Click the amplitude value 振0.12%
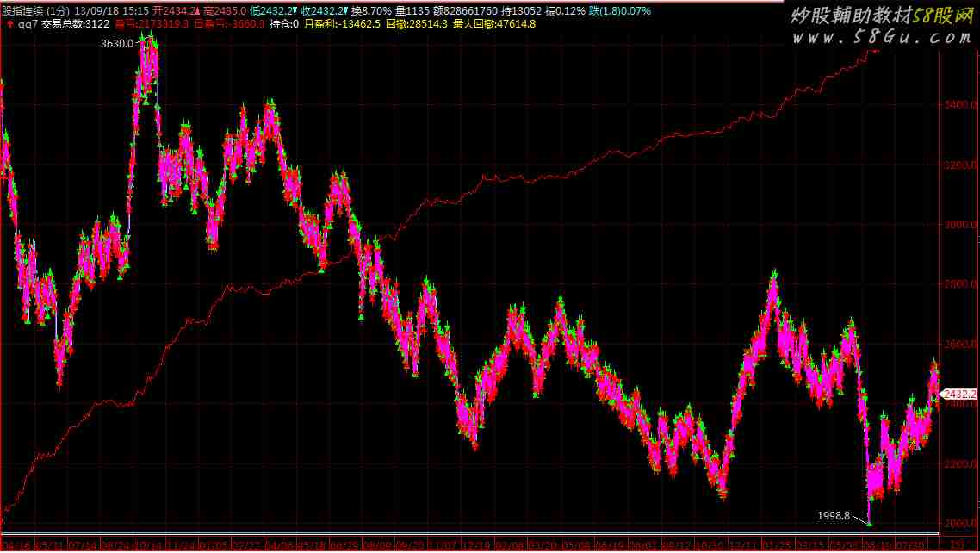 (565, 11)
